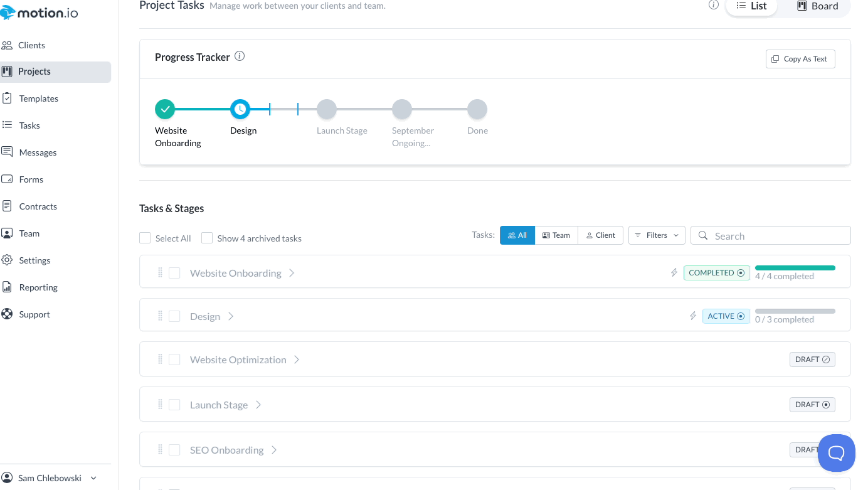868x490 pixels.
Task: Filter tasks by Team
Action: click(x=556, y=235)
